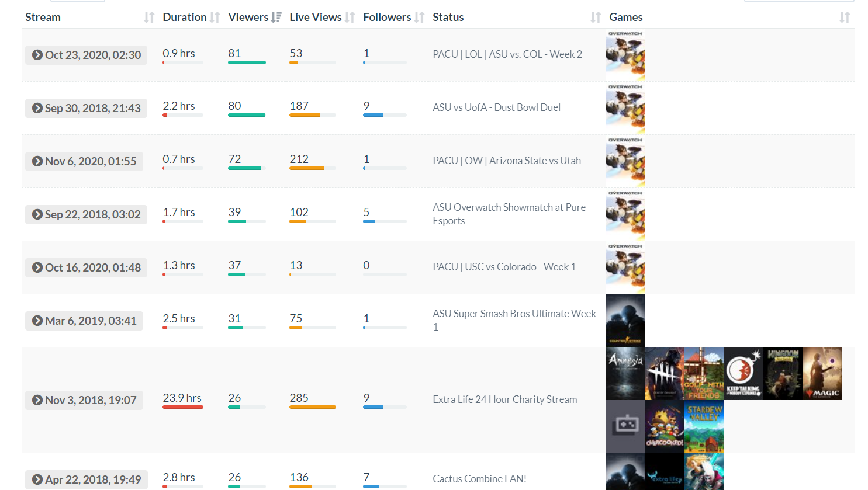Click the Stardew Valley game thumbnail
This screenshot has width=868, height=490.
tap(704, 426)
